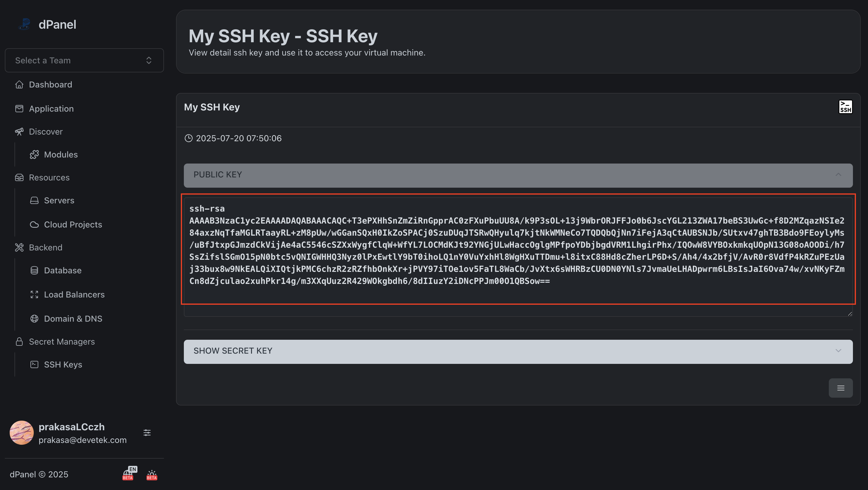Click the textarea resize handle corner
The height and width of the screenshot is (490, 868).
[850, 313]
